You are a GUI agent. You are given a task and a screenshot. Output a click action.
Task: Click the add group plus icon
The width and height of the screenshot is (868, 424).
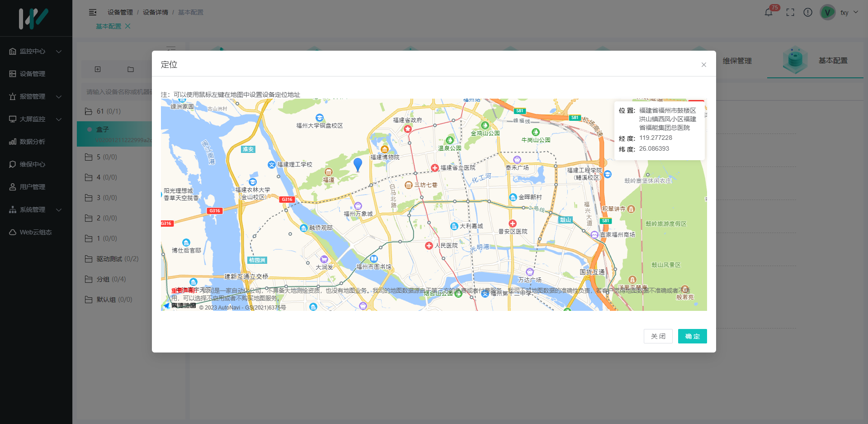point(98,69)
